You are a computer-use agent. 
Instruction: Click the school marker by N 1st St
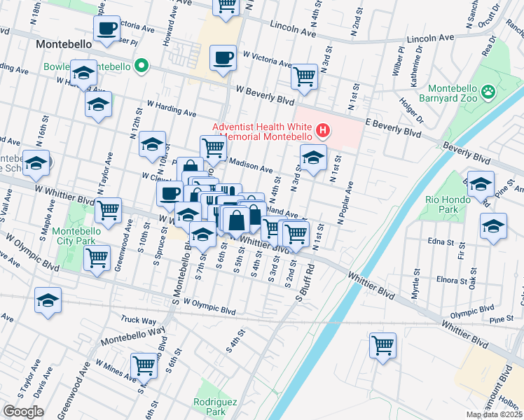[313, 158]
